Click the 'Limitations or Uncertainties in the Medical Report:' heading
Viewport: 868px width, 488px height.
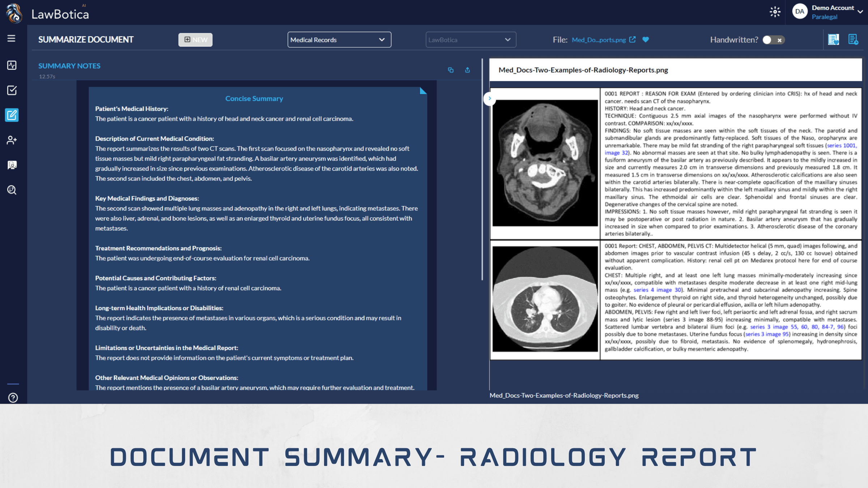(167, 348)
